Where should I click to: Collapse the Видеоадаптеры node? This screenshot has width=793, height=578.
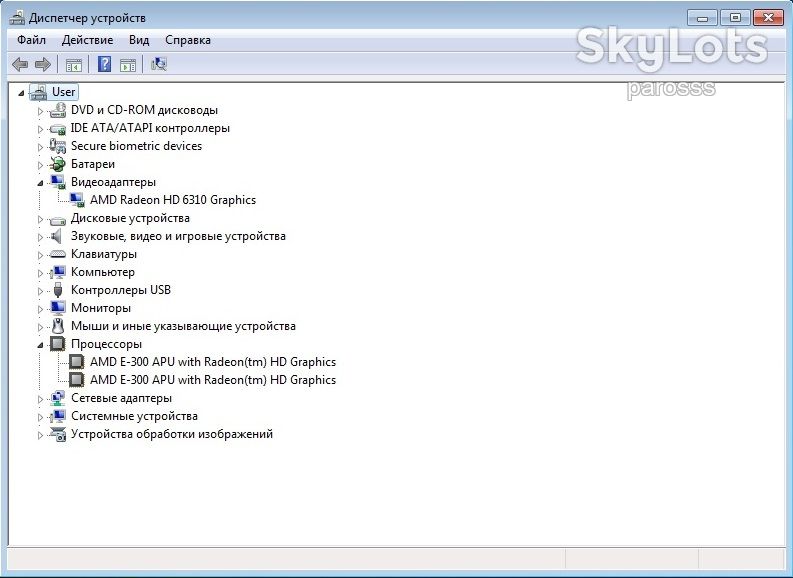click(40, 183)
